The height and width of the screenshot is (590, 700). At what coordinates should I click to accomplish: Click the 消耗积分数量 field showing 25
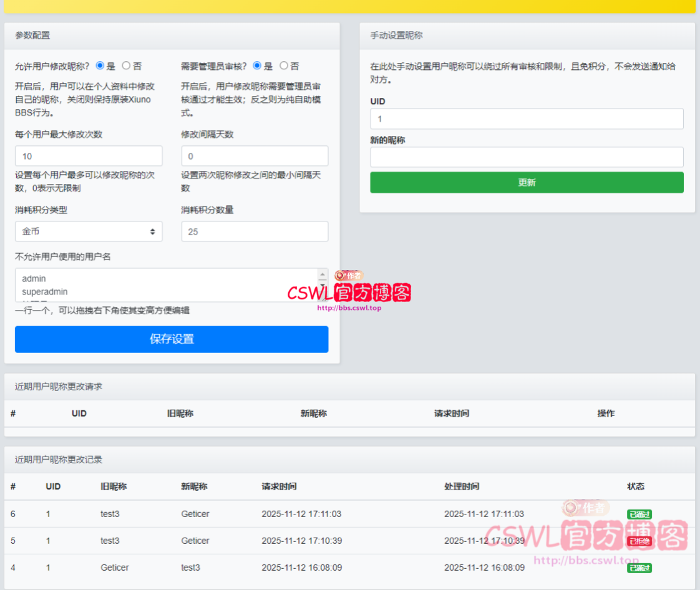pos(255,231)
